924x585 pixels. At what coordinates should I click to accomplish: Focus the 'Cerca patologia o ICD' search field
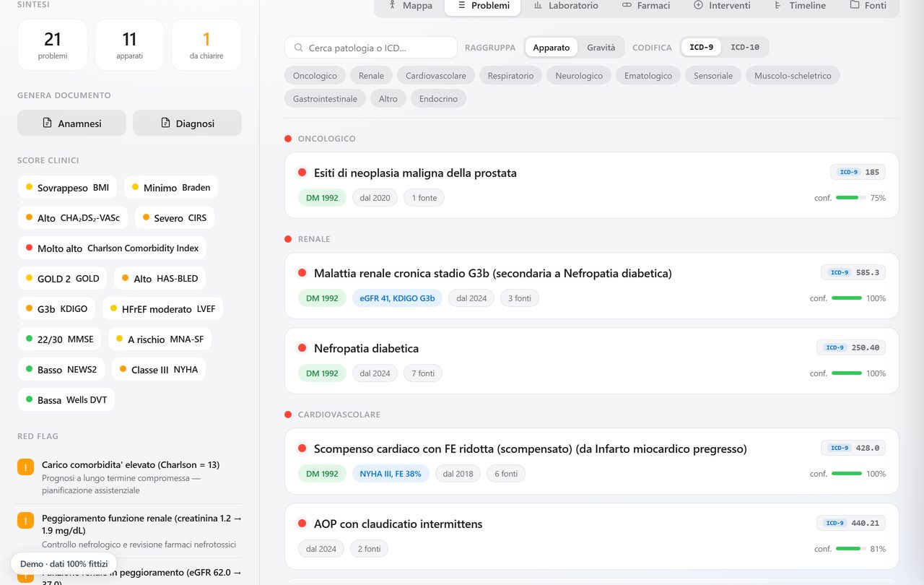[371, 48]
